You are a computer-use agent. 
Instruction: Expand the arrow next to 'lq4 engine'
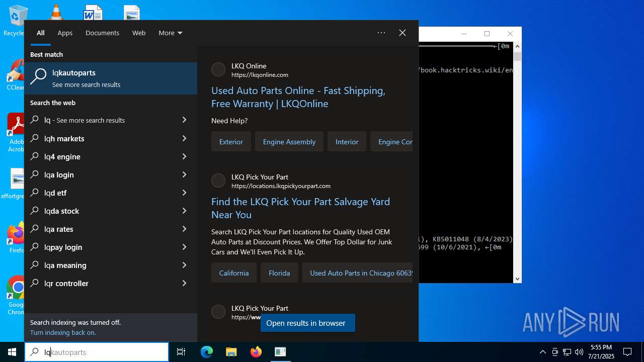coord(184,156)
